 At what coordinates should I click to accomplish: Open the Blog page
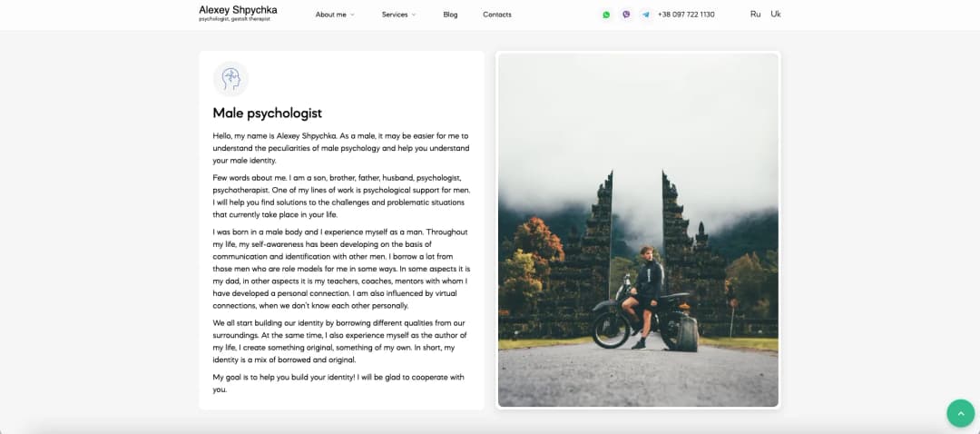pos(450,15)
